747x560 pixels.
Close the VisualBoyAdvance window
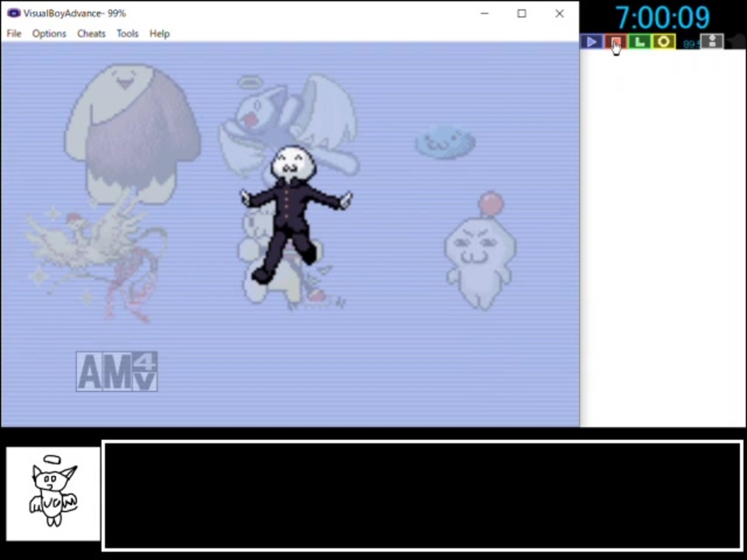559,13
